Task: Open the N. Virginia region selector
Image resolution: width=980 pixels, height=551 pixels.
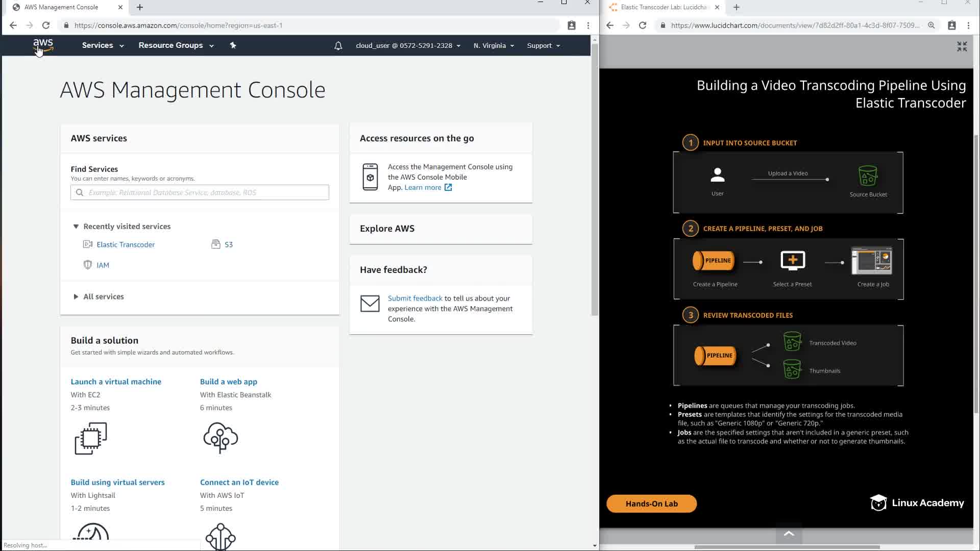Action: (x=493, y=45)
